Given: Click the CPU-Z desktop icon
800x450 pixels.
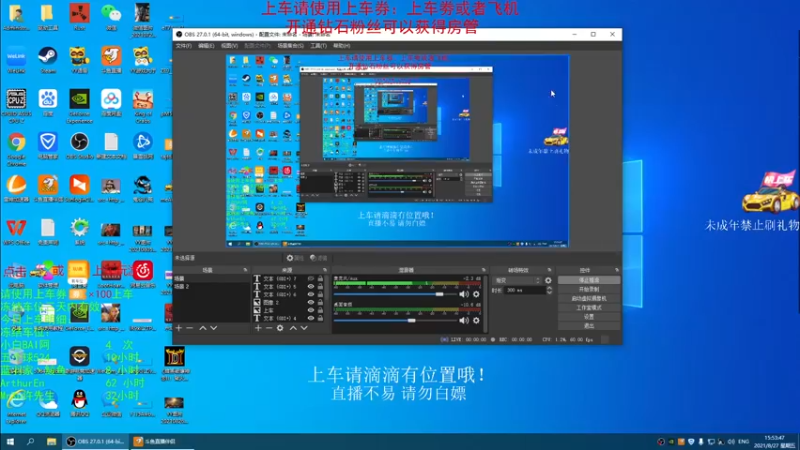Looking at the screenshot, I should pos(16,106).
